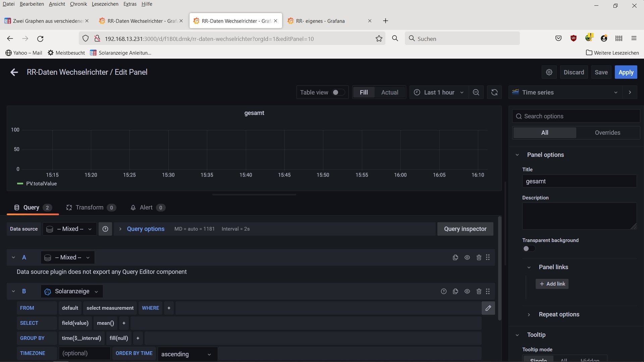The height and width of the screenshot is (362, 644).
Task: Click the panel Title input field
Action: point(579,181)
